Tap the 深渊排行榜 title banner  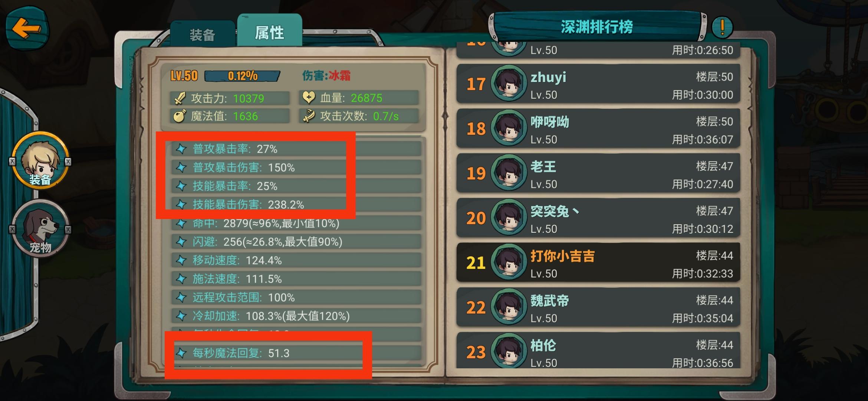[x=597, y=27]
